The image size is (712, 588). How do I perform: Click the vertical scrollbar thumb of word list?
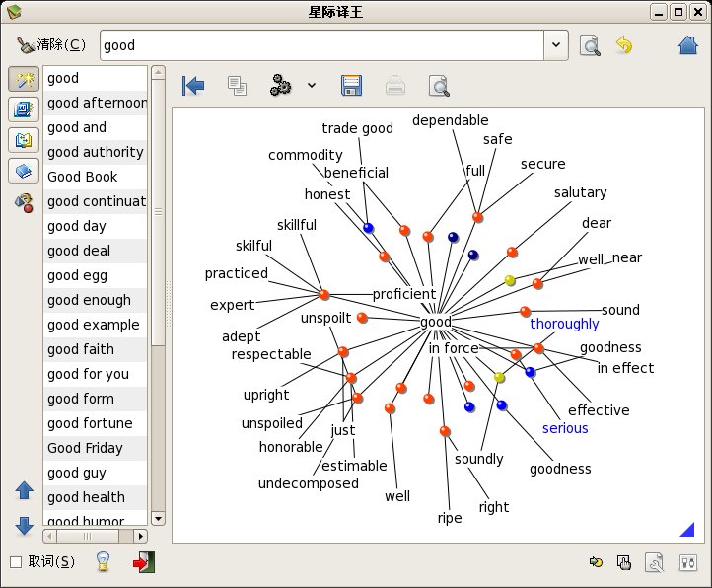coord(158,212)
